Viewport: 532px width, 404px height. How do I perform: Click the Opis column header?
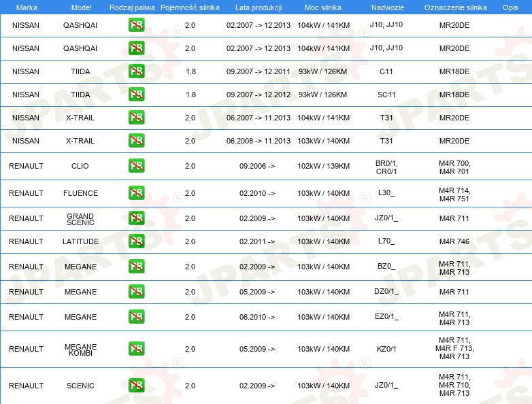click(x=510, y=7)
